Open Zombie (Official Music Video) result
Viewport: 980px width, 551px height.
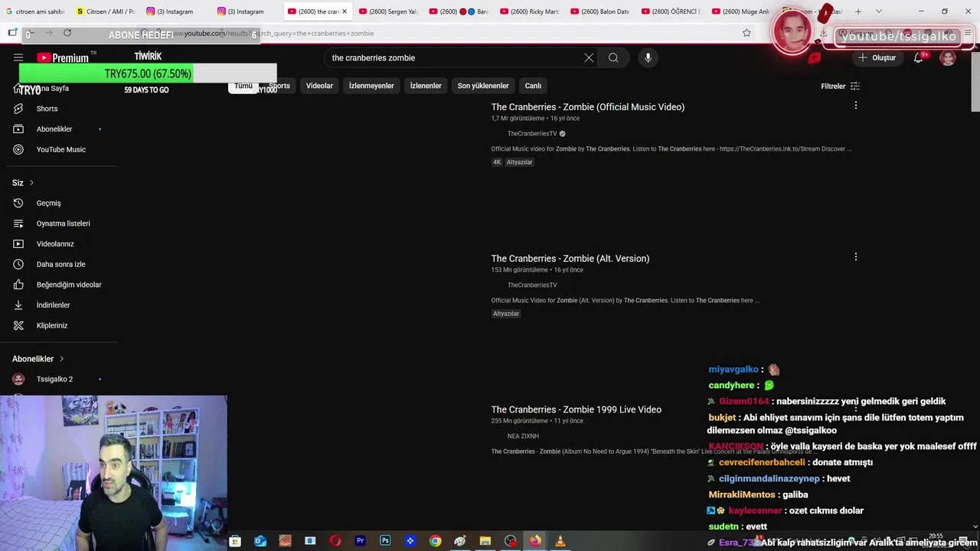click(588, 107)
